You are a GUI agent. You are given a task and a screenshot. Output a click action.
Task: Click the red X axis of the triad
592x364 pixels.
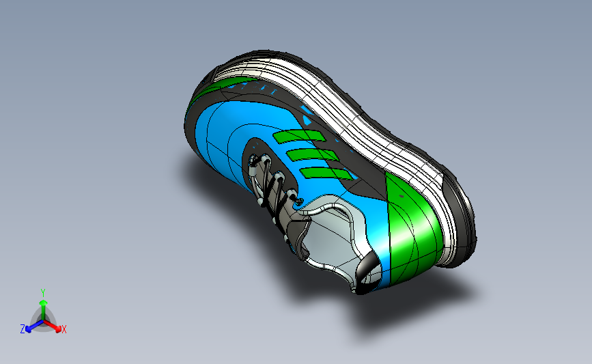[x=53, y=326]
